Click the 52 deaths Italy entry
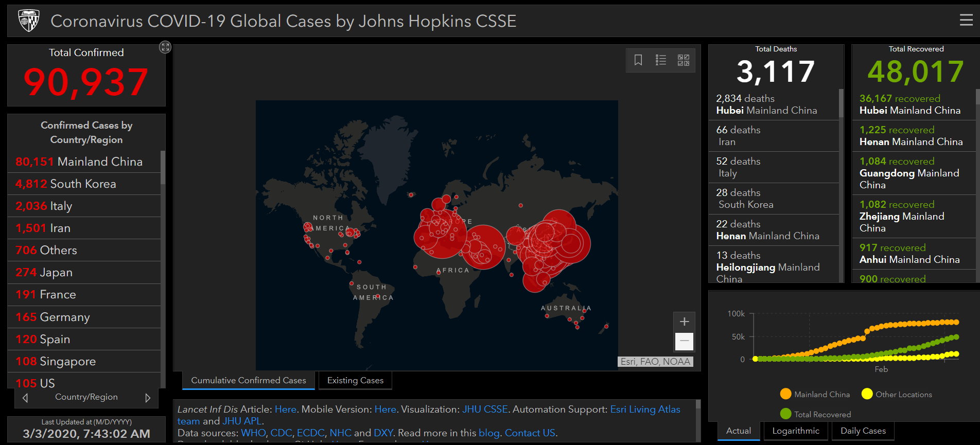980x445 pixels. coord(774,167)
